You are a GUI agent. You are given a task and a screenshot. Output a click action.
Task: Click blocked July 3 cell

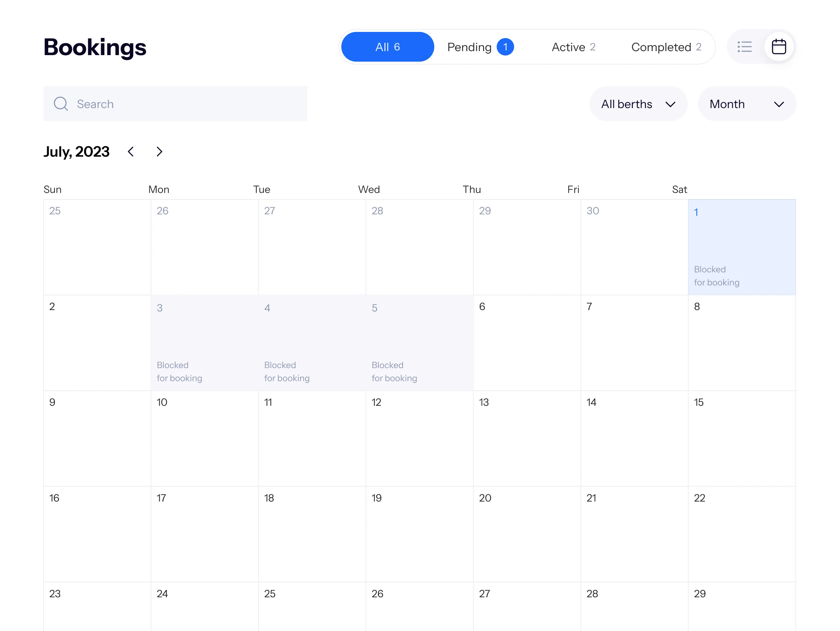[204, 342]
